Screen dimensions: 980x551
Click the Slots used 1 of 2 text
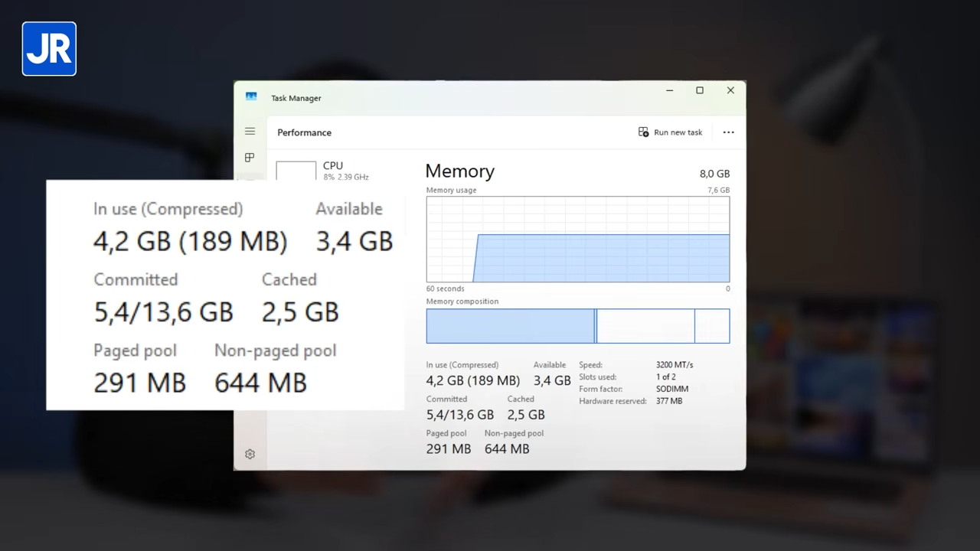pos(665,377)
